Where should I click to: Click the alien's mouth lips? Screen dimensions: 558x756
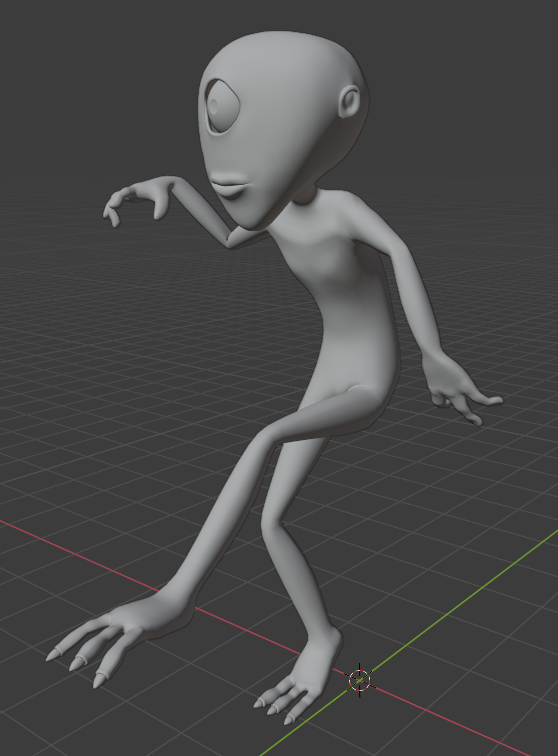click(x=229, y=186)
